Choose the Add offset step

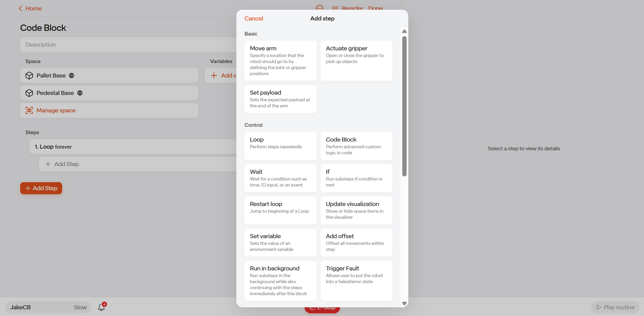[356, 243]
